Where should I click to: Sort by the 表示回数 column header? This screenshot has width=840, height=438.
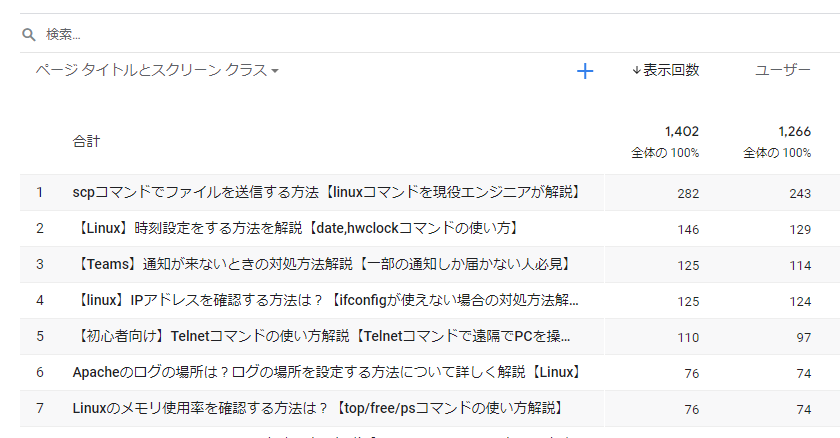pyautogui.click(x=671, y=70)
